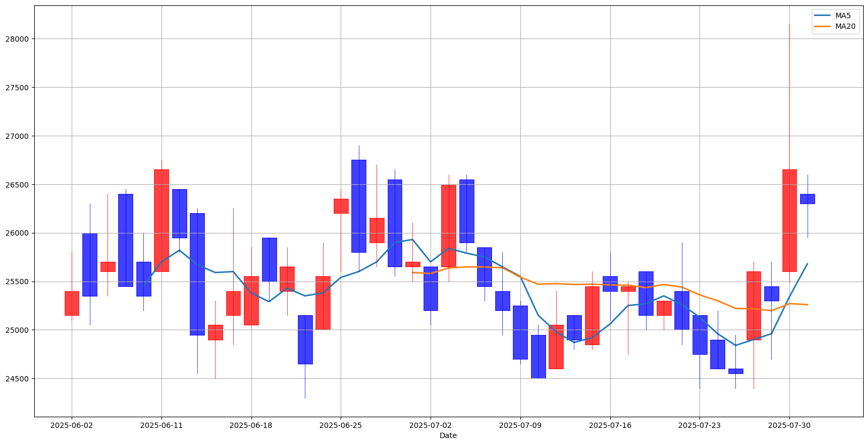Click the 2025-07-30 date tick label
Image resolution: width=868 pixels, height=445 pixels.
pyautogui.click(x=789, y=425)
